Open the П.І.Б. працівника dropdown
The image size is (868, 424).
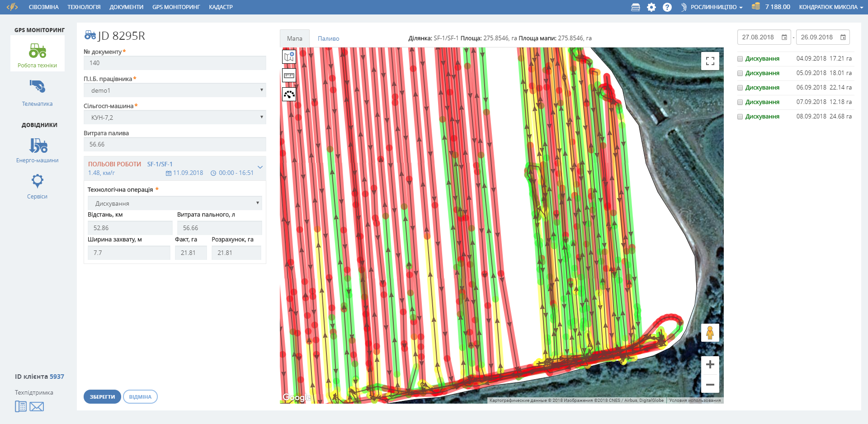[175, 90]
